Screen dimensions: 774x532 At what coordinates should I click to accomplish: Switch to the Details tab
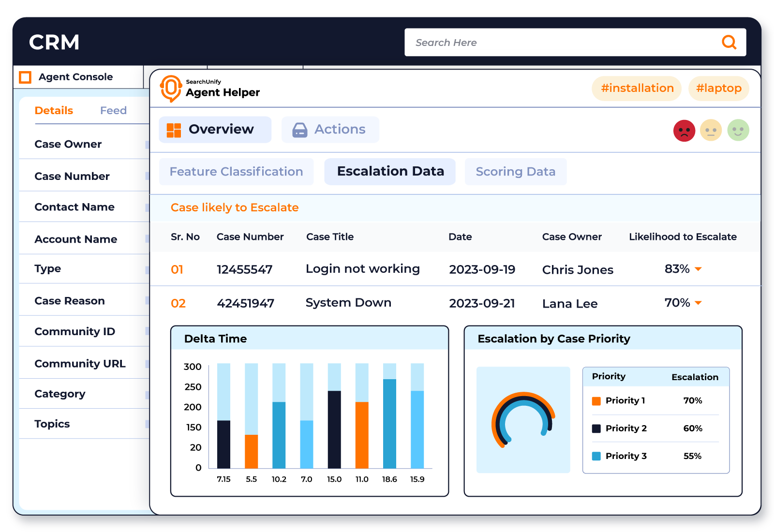pyautogui.click(x=54, y=111)
